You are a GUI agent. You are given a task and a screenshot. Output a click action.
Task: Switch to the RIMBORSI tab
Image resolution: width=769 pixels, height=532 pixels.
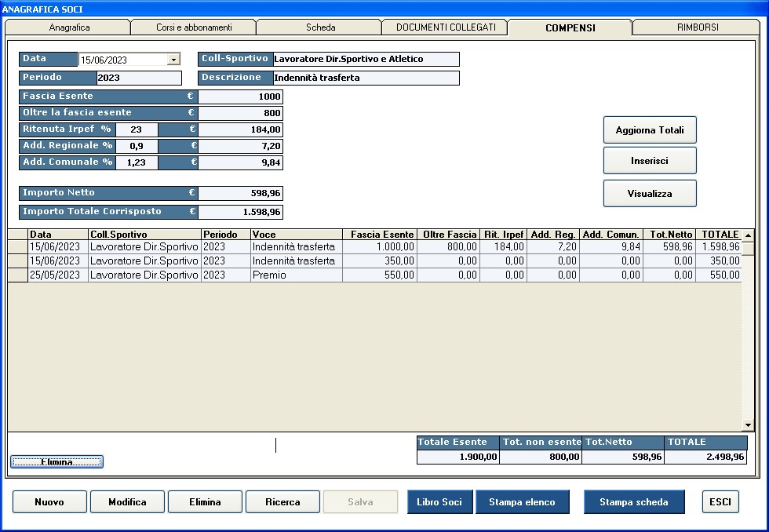697,27
